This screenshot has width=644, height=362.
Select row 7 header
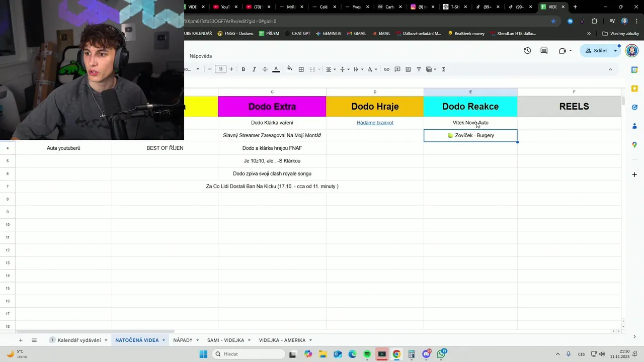point(8,187)
